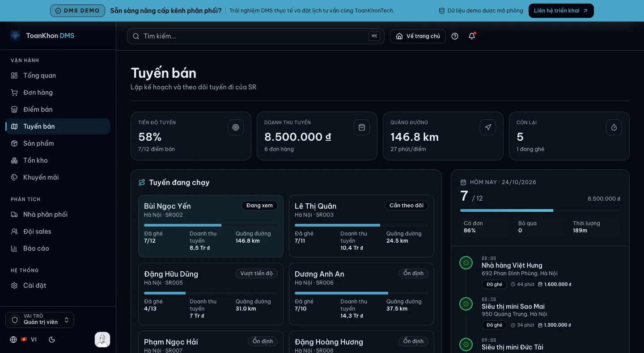Click the Cần theo dõi badge on Lê Thị Quân
The height and width of the screenshot is (353, 644).
tap(407, 206)
